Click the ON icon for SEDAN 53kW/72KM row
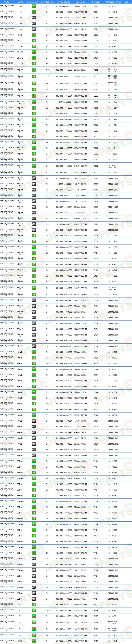 [34, 559]
